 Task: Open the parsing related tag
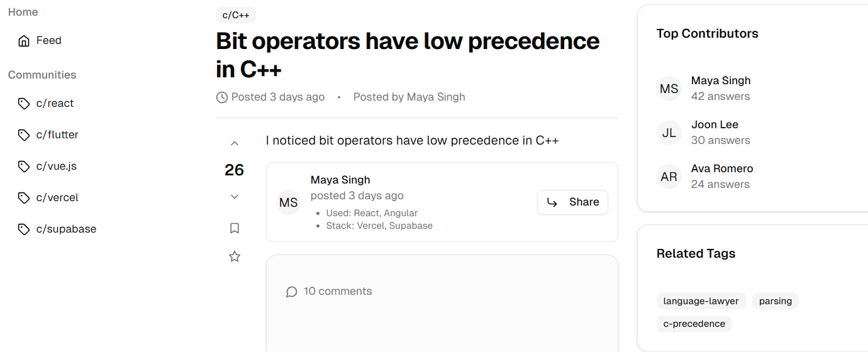coord(775,301)
